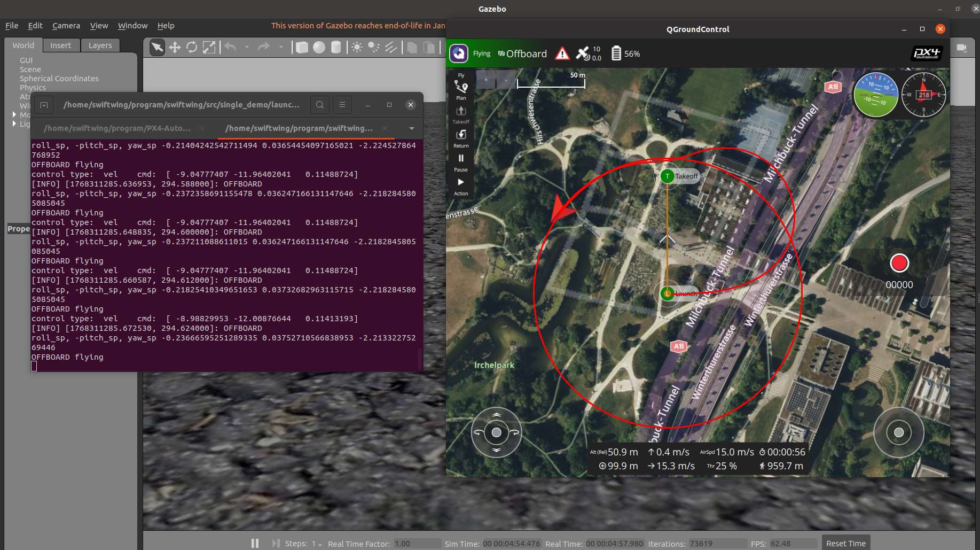
Task: Select the arrow selection mode in Gazebo toolbar
Action: 157,48
